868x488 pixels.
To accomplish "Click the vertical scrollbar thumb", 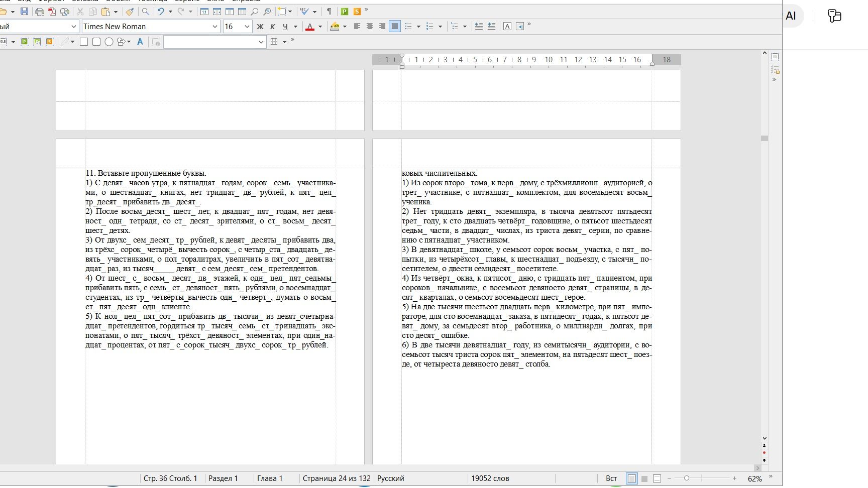I will point(765,138).
